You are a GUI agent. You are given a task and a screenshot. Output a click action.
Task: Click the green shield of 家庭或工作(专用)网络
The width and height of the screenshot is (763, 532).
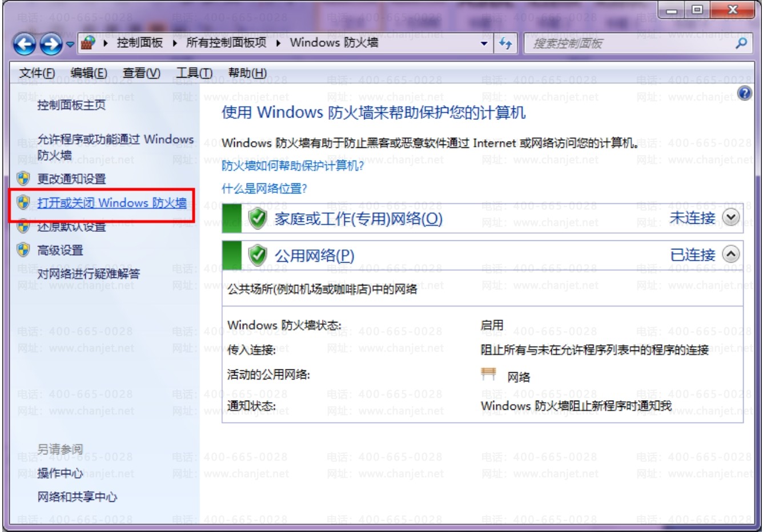pyautogui.click(x=258, y=218)
